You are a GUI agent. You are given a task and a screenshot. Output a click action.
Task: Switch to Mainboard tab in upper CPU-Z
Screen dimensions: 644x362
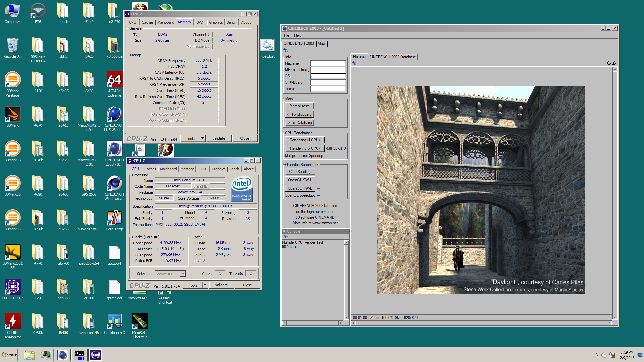tap(166, 22)
